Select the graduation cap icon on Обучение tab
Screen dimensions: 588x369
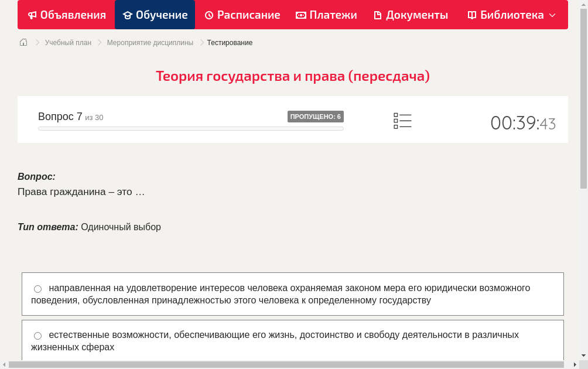click(129, 15)
